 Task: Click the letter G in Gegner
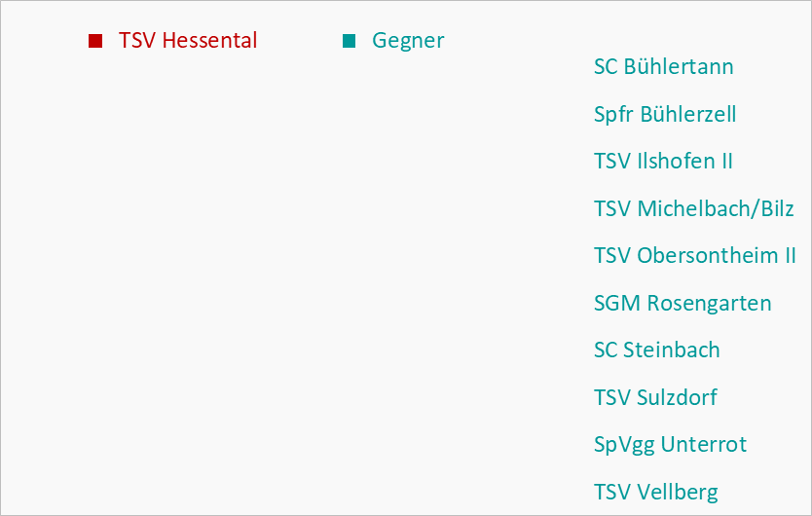[379, 41]
